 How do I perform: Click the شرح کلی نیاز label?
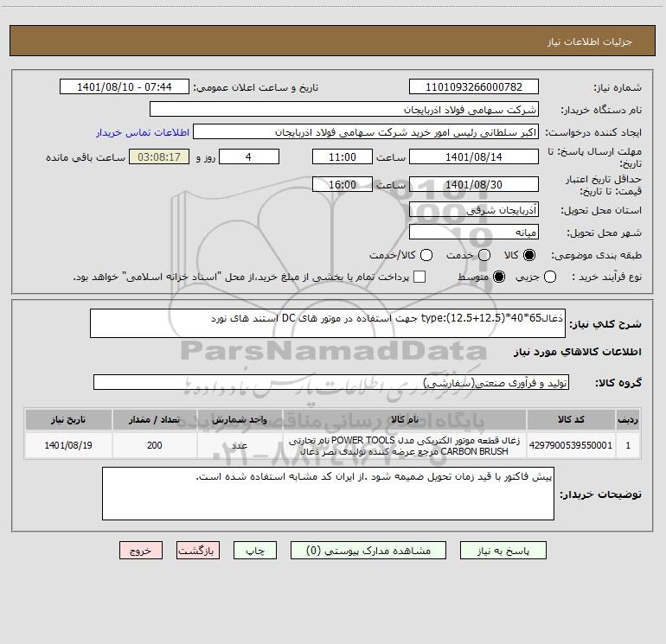click(605, 324)
